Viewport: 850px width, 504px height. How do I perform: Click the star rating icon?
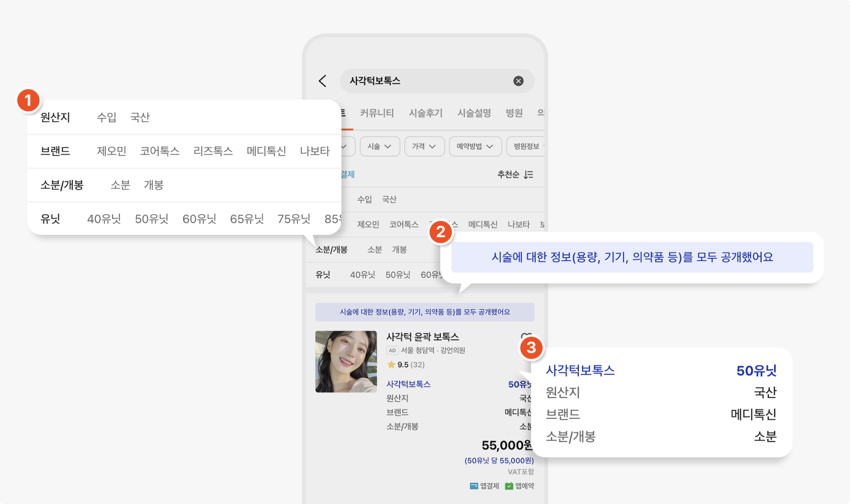[391, 365]
